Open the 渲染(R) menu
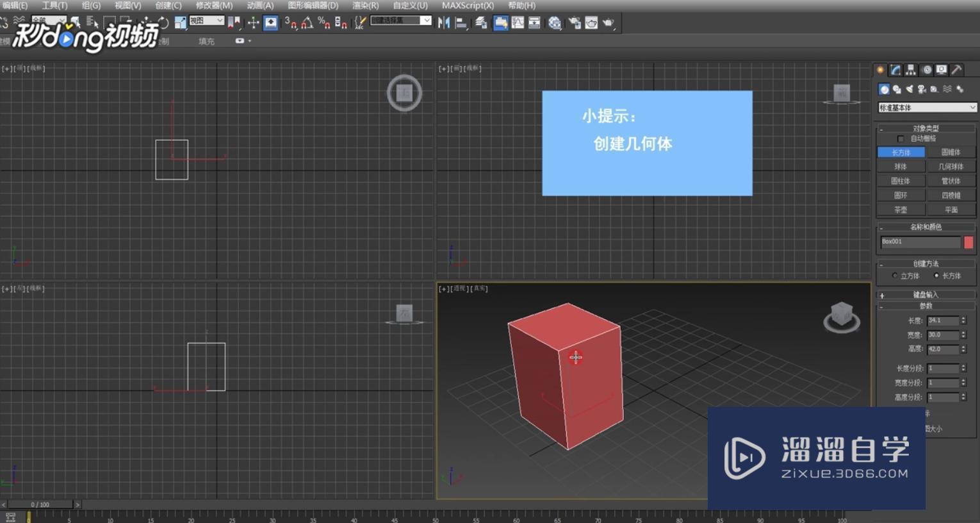This screenshot has width=980, height=523. pos(365,6)
